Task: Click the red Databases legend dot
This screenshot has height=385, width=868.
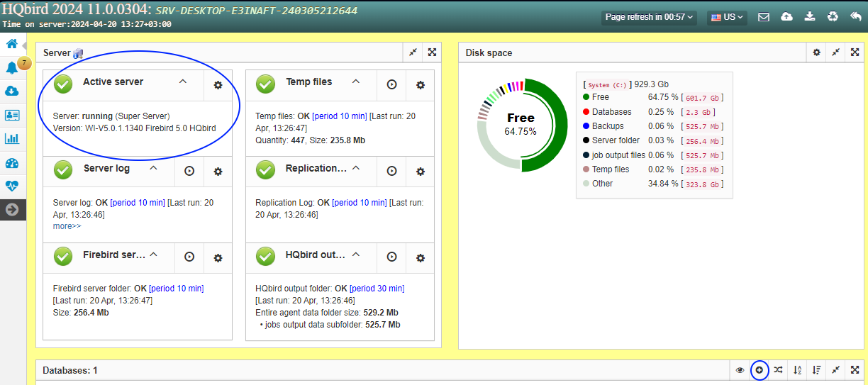Action: (586, 112)
